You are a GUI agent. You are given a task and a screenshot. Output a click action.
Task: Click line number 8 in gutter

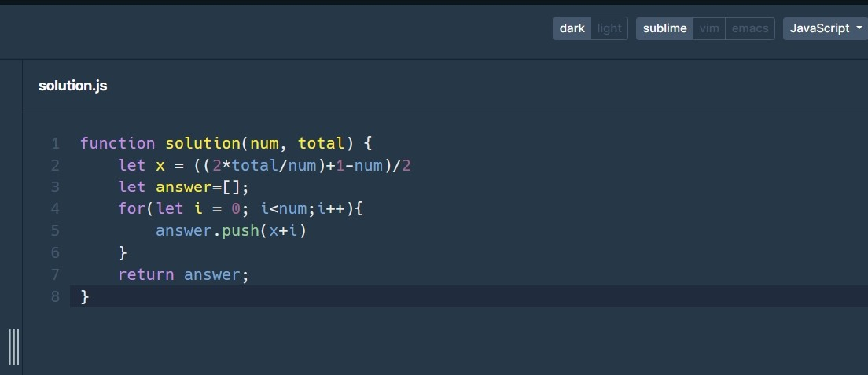point(55,296)
